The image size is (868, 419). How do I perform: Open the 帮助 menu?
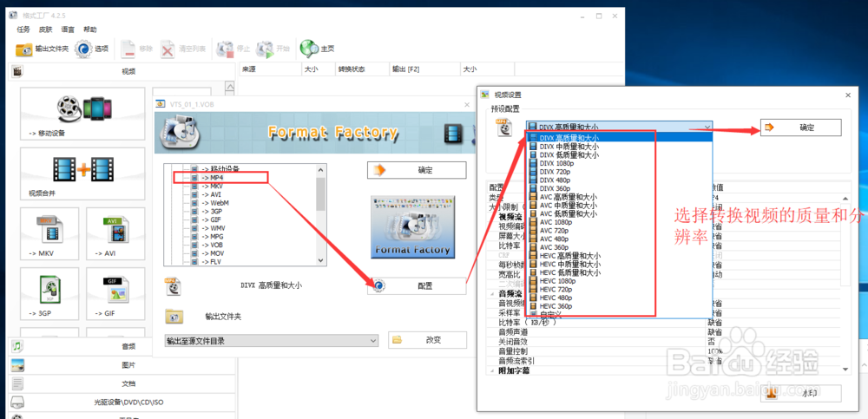click(89, 29)
